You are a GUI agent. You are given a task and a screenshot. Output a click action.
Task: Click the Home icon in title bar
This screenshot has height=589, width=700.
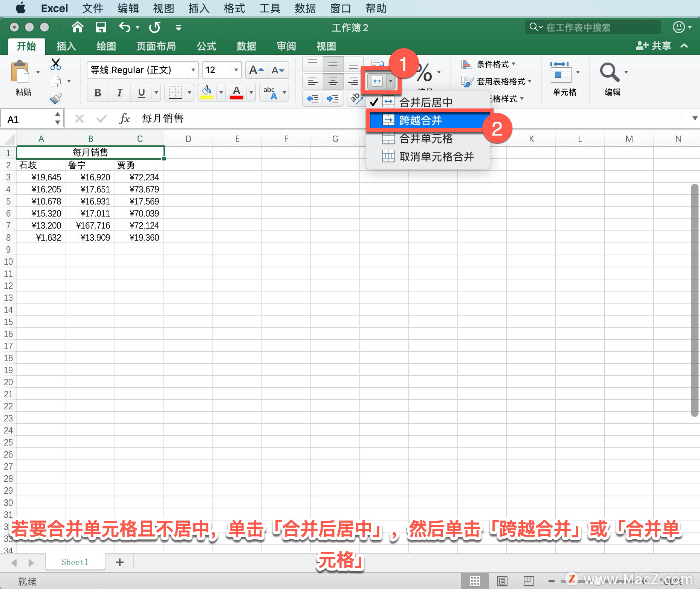(x=77, y=27)
